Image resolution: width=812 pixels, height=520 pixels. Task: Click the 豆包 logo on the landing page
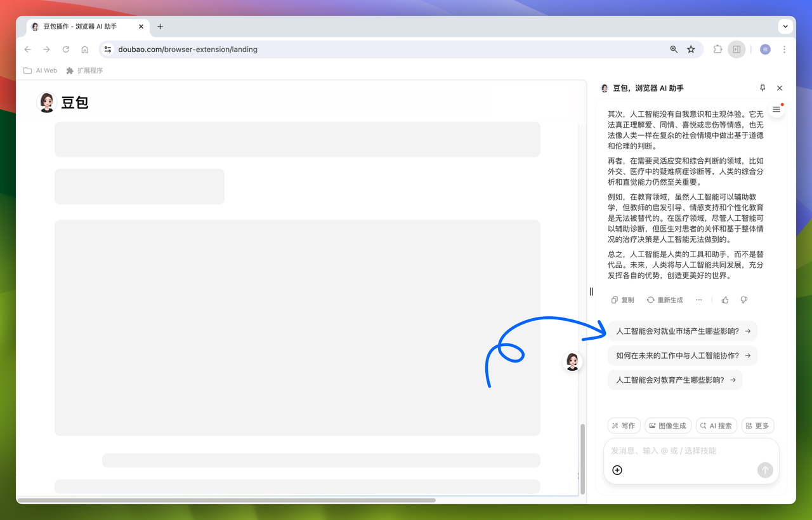point(63,102)
